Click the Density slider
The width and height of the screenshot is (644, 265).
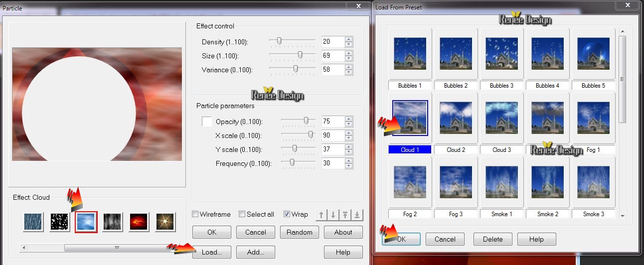tap(293, 42)
